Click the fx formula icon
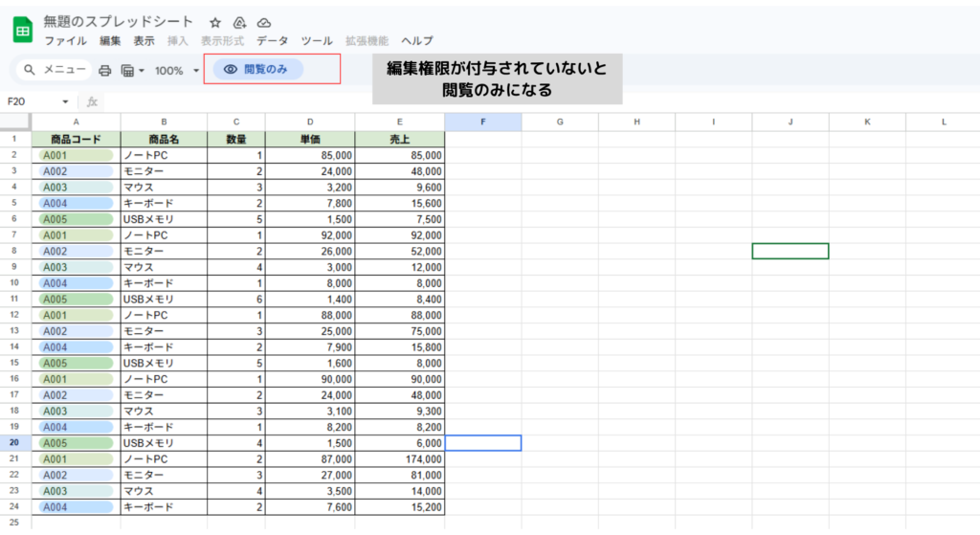 [93, 101]
